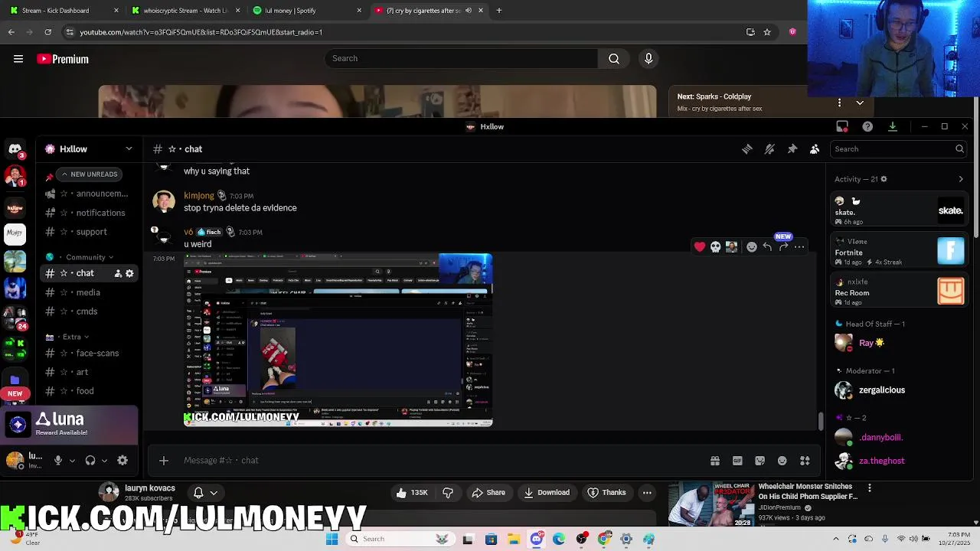Image resolution: width=980 pixels, height=551 pixels.
Task: Open add reaction smiley on message
Action: click(752, 247)
